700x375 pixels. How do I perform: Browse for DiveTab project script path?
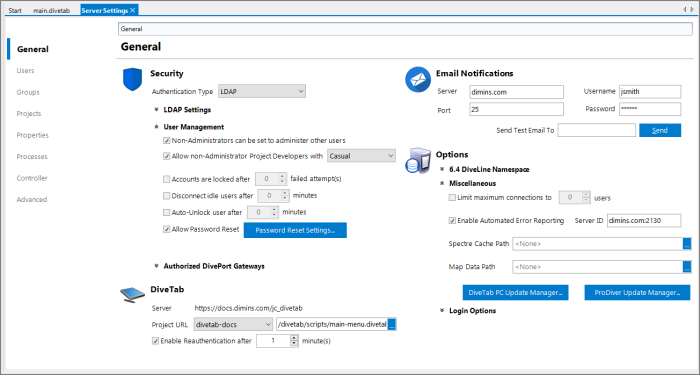coord(392,324)
